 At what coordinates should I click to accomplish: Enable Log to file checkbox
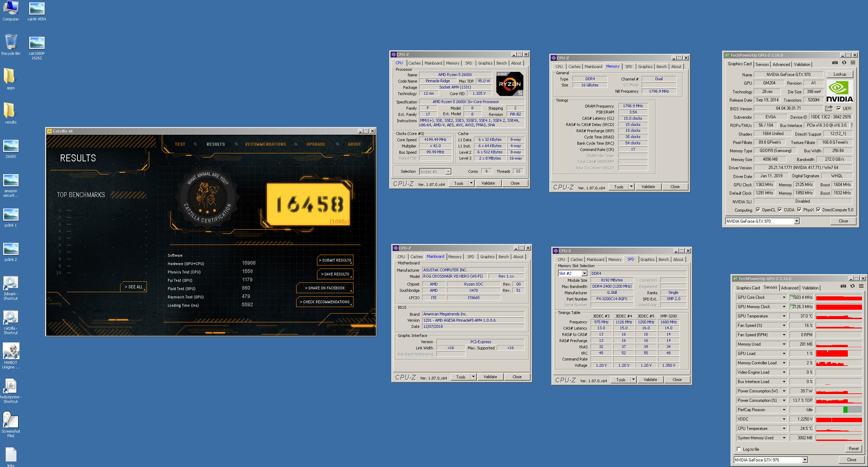pyautogui.click(x=739, y=449)
